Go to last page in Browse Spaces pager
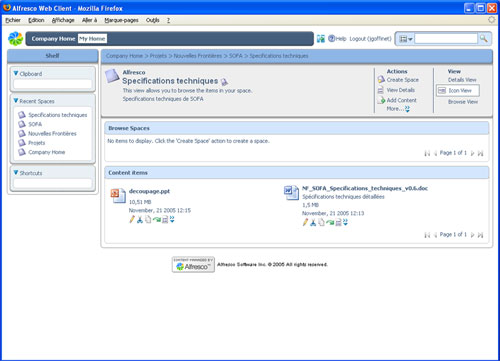This screenshot has width=500, height=361. 480,153
